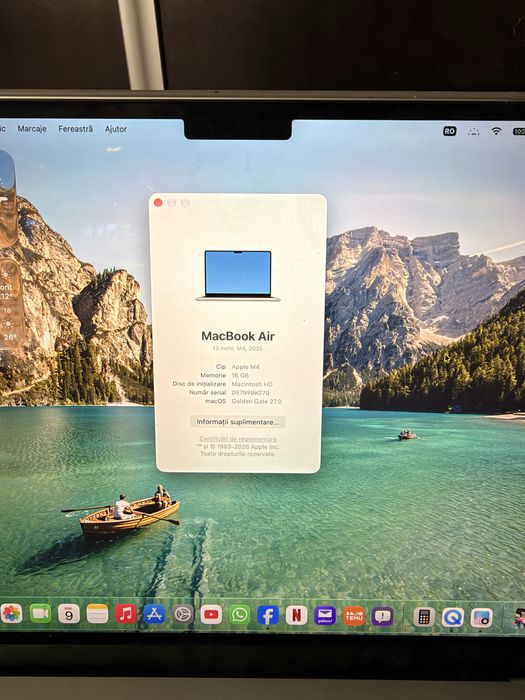
Task: Click the MacBook Air title text
Action: pyautogui.click(x=238, y=336)
